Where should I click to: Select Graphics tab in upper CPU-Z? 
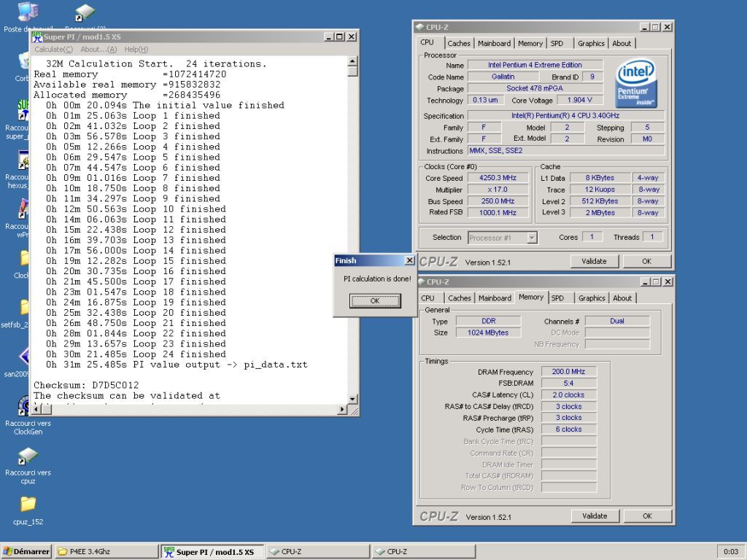pos(591,43)
